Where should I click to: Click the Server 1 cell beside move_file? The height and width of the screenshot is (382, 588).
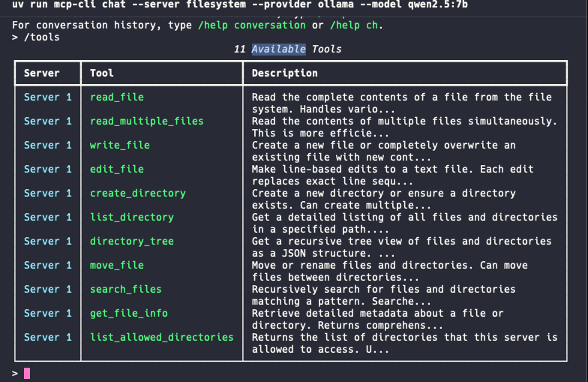point(48,266)
